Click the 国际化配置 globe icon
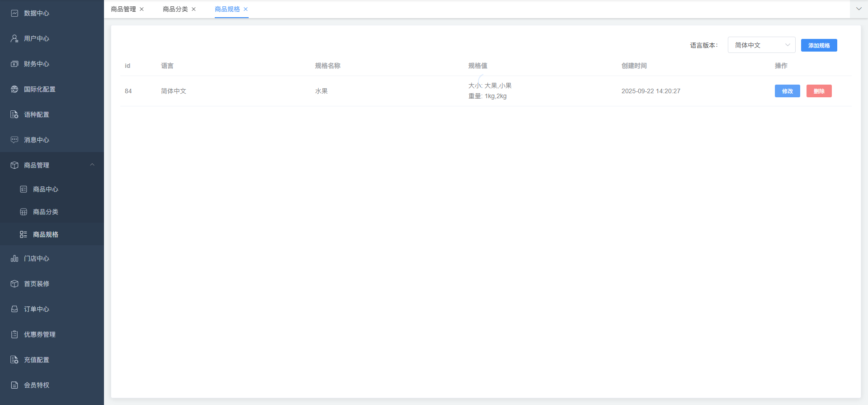 point(14,89)
